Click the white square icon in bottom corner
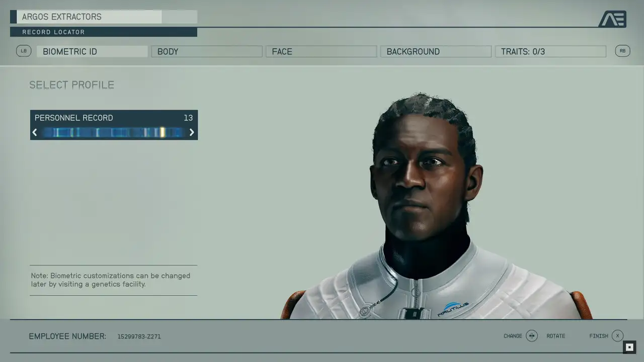 (629, 347)
